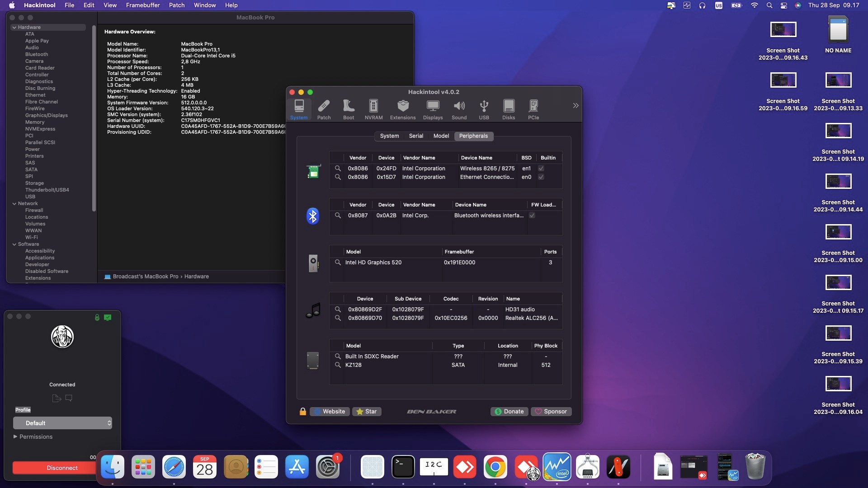Open the Sound toolbar section
The height and width of the screenshot is (488, 868).
459,110
